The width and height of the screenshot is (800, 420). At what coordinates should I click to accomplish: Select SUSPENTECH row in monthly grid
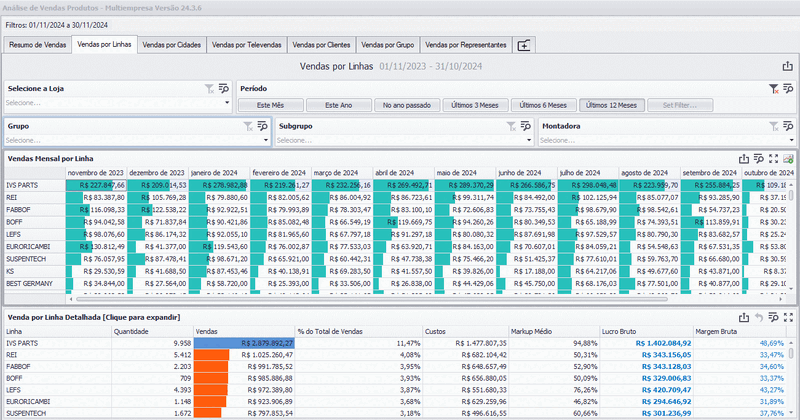click(x=35, y=259)
